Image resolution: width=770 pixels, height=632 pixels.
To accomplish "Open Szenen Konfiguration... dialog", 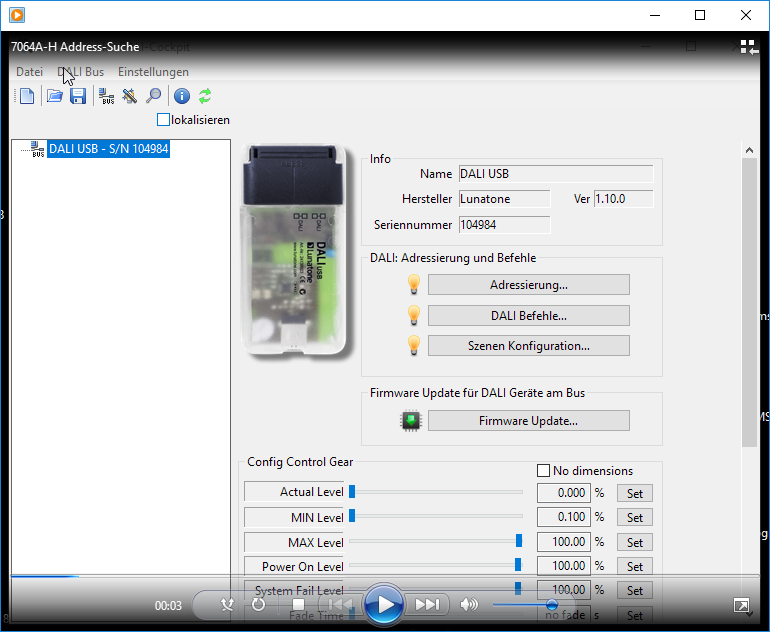I will point(528,346).
